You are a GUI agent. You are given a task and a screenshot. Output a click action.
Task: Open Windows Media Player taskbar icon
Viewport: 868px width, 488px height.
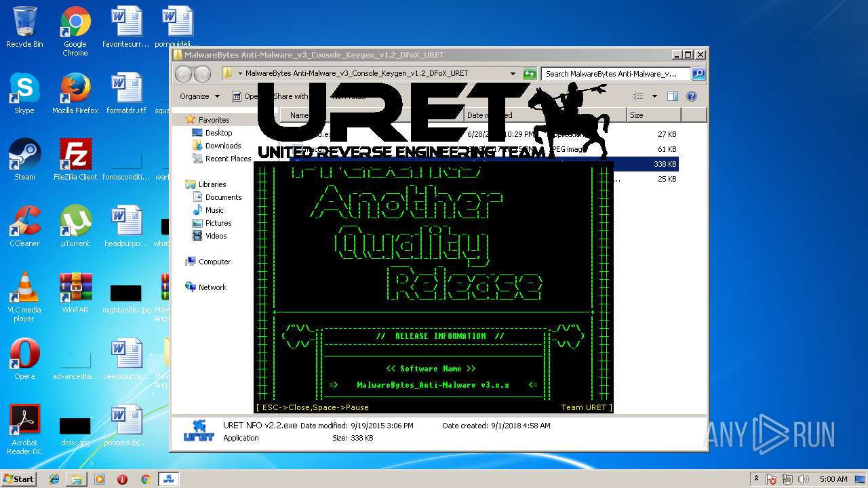pyautogui.click(x=100, y=479)
